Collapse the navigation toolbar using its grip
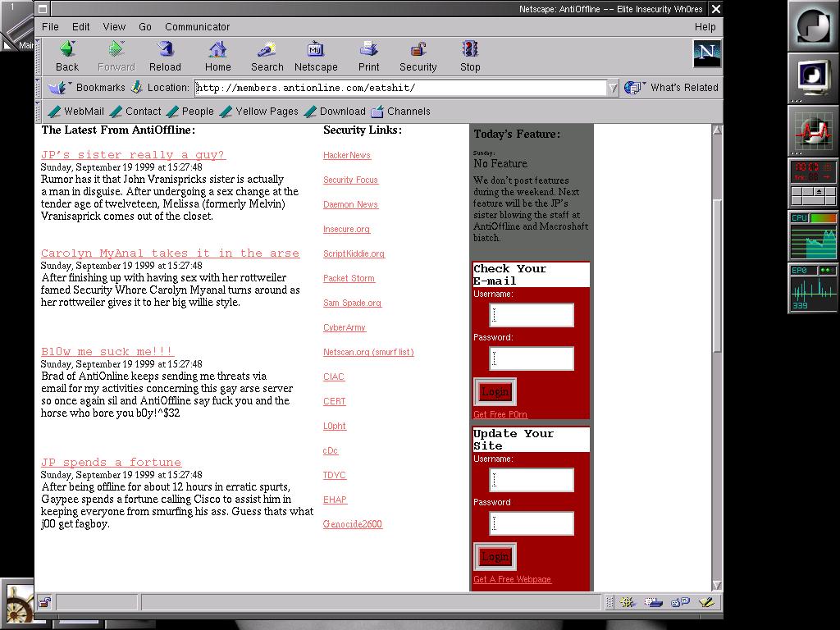The height and width of the screenshot is (630, 840). pos(40,56)
